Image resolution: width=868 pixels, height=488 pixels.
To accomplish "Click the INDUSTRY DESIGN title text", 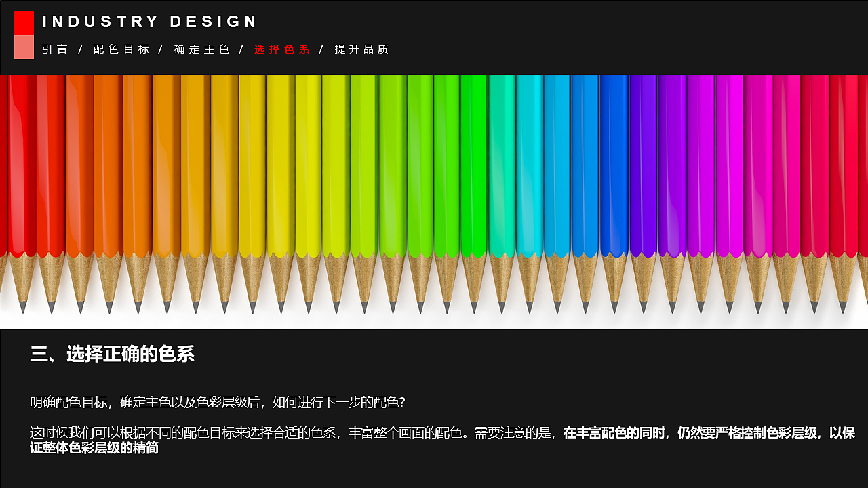I will tap(150, 22).
